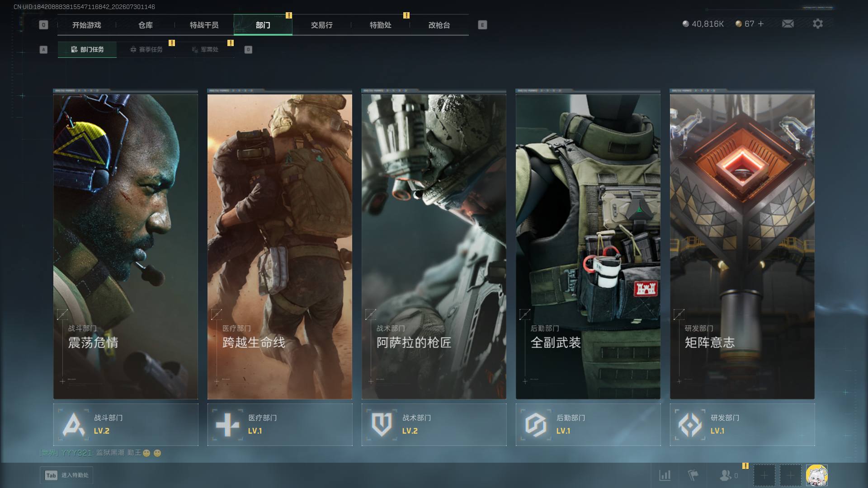Open the flag icon in bottom bar

pos(693,475)
